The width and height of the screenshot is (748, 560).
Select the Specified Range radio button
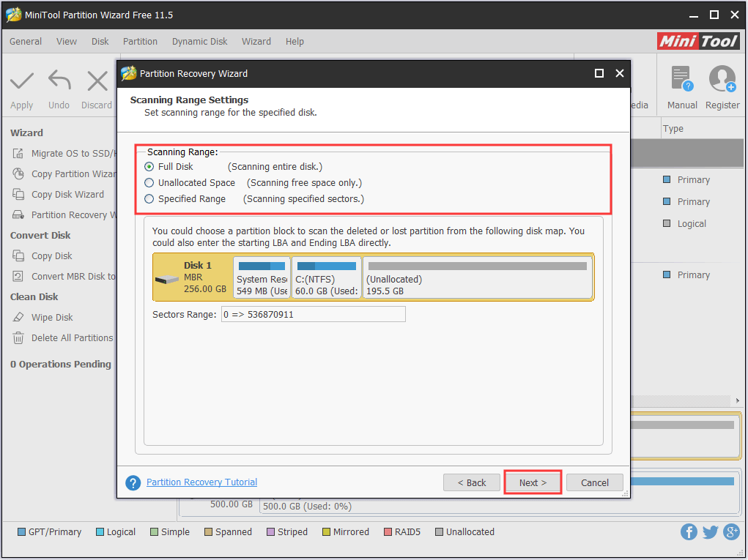tap(149, 199)
